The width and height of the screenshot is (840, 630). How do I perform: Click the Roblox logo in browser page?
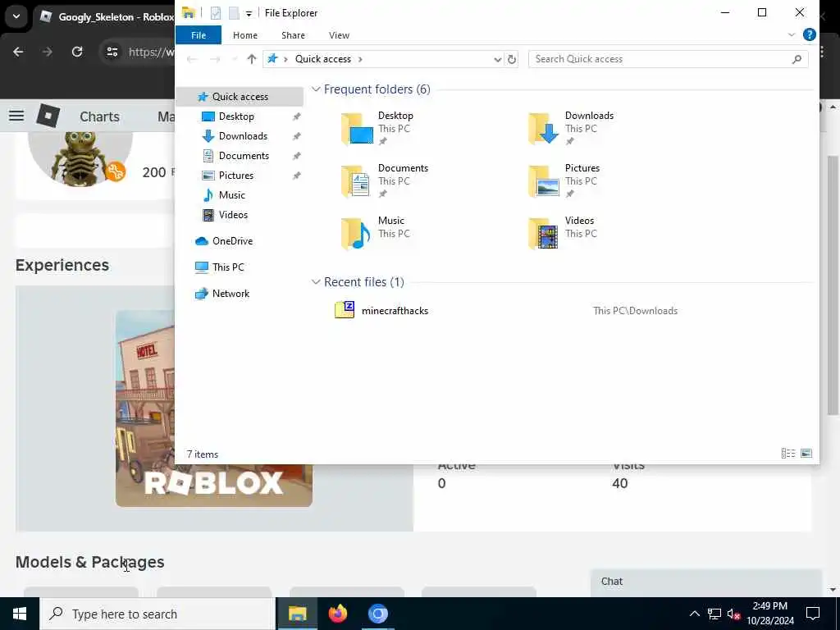point(48,116)
